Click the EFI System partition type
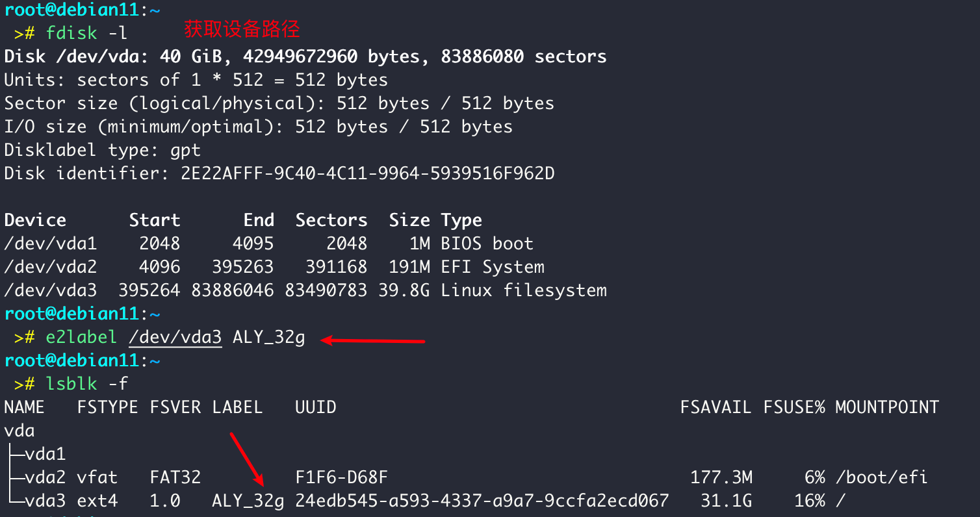This screenshot has width=980, height=517. (493, 267)
